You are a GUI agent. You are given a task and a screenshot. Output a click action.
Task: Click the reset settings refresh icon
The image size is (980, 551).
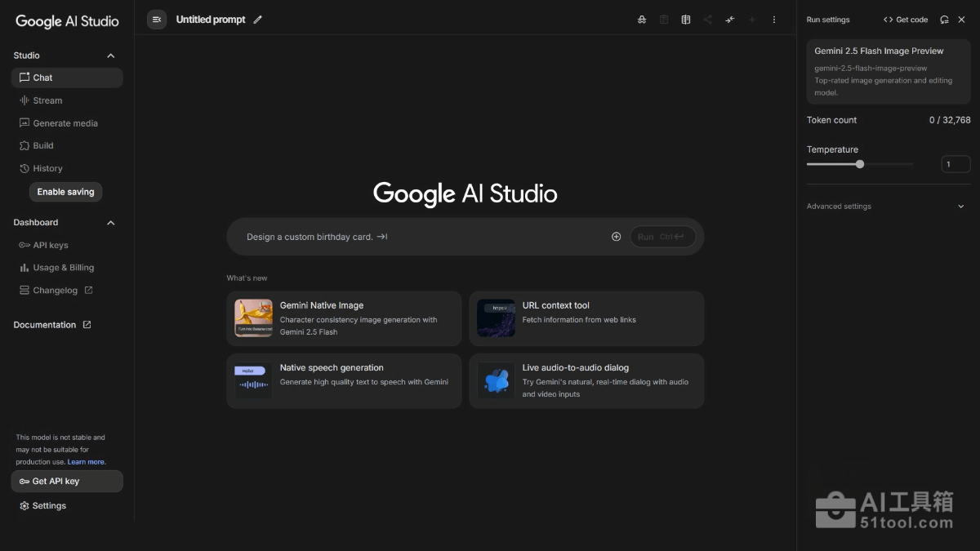click(x=945, y=20)
